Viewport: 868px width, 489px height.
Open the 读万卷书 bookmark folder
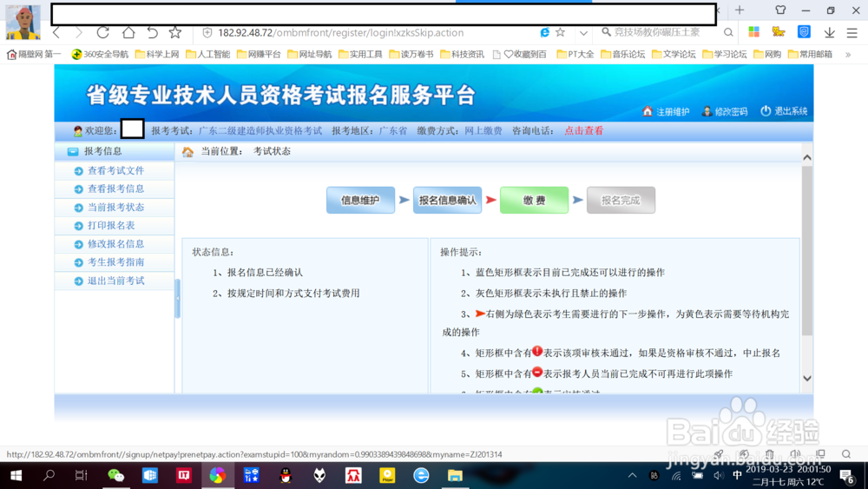pos(411,54)
